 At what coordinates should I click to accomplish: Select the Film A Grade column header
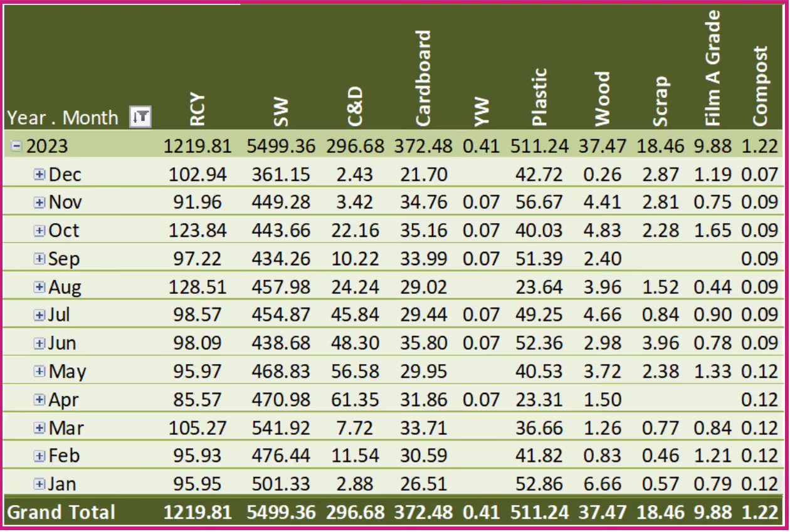[x=712, y=69]
